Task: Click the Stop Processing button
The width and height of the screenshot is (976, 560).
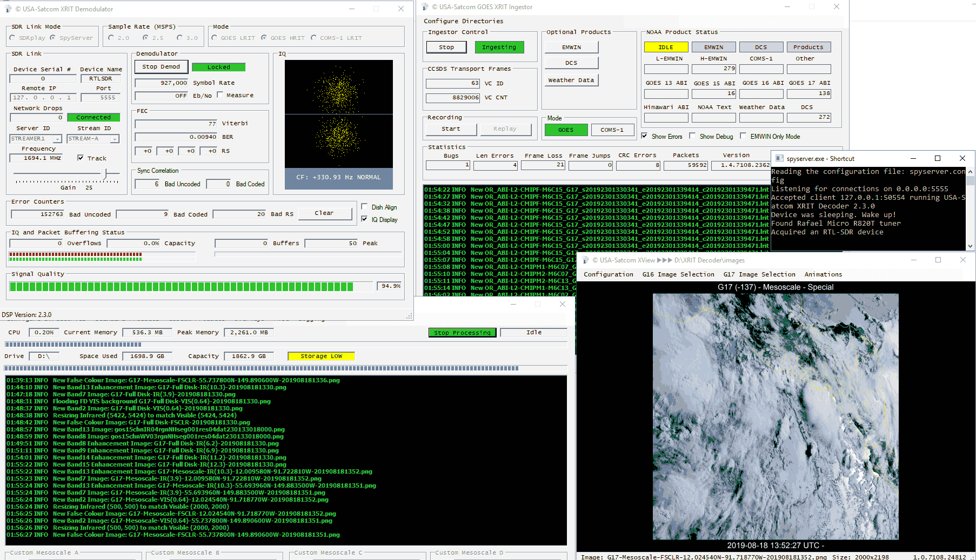Action: pyautogui.click(x=462, y=333)
